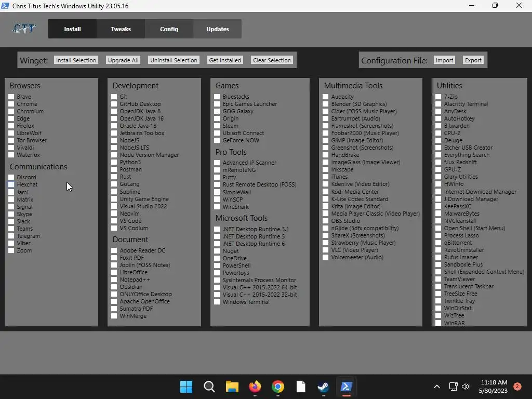Screen dimensions: 532x399
Task: Check the VLC (Video Player) checkbox
Action: tap(325, 250)
